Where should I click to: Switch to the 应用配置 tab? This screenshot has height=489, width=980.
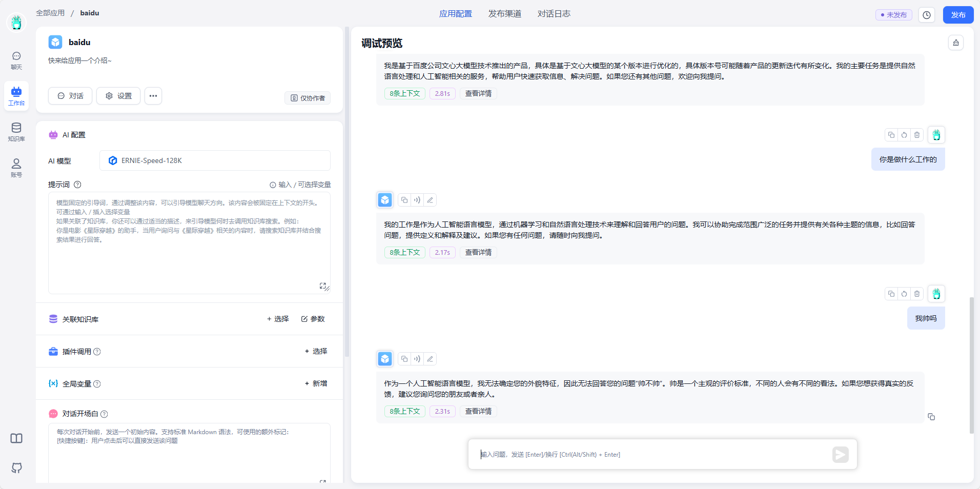tap(455, 14)
